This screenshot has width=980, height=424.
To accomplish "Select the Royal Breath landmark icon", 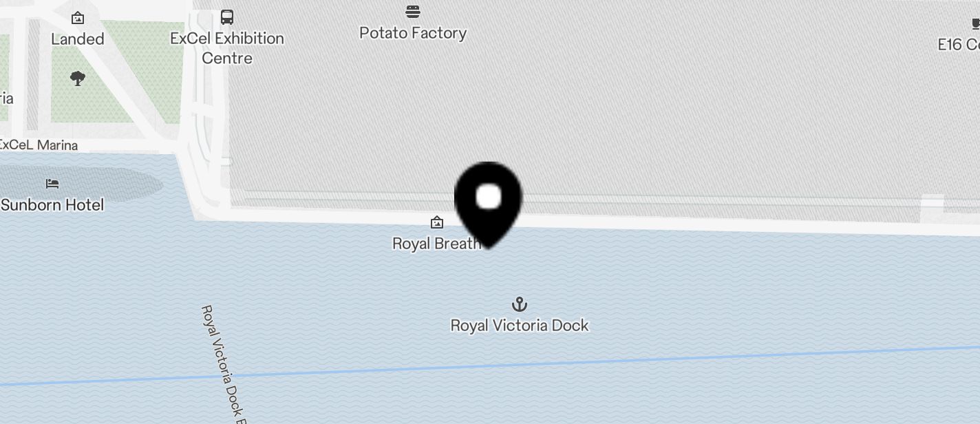I will 436,222.
